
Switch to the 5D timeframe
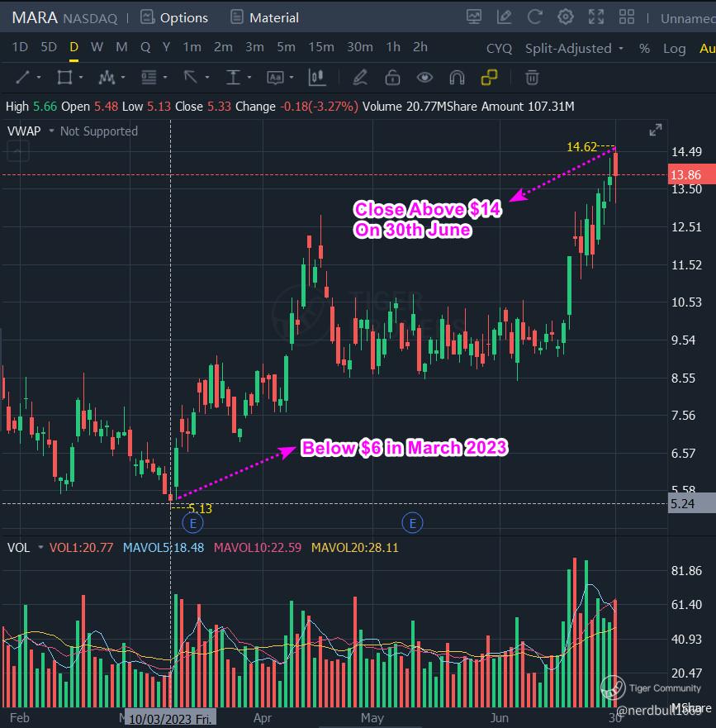coord(48,47)
